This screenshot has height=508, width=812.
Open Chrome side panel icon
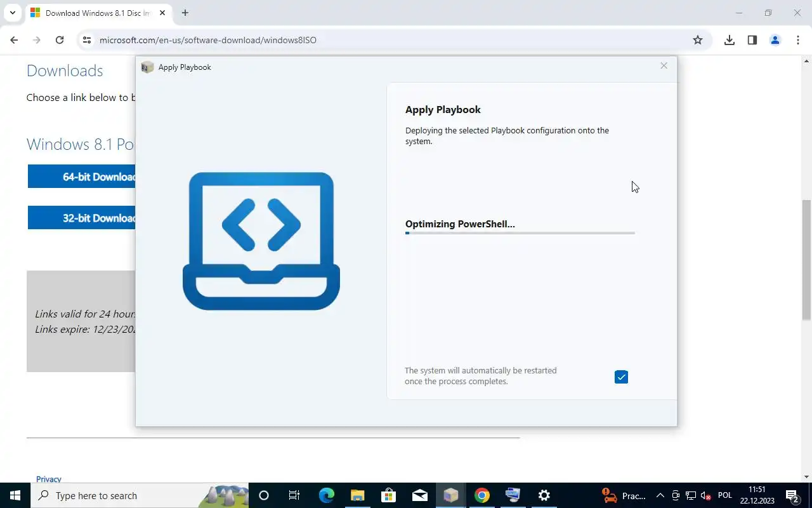point(752,40)
